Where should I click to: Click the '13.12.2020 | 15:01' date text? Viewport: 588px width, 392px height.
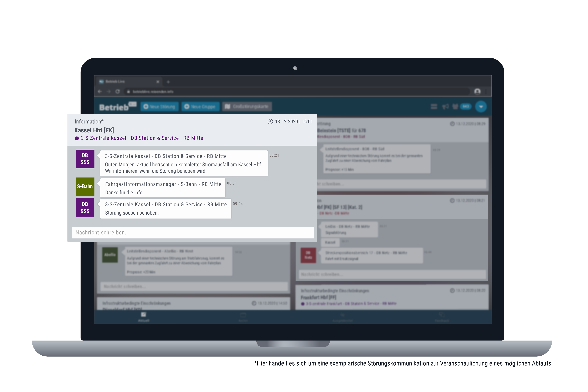(x=294, y=122)
